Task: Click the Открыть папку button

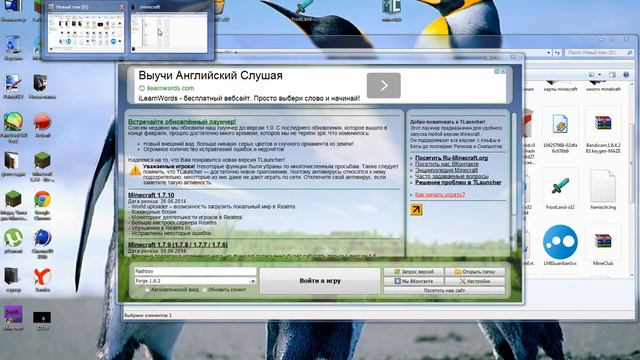Action: 474,272
